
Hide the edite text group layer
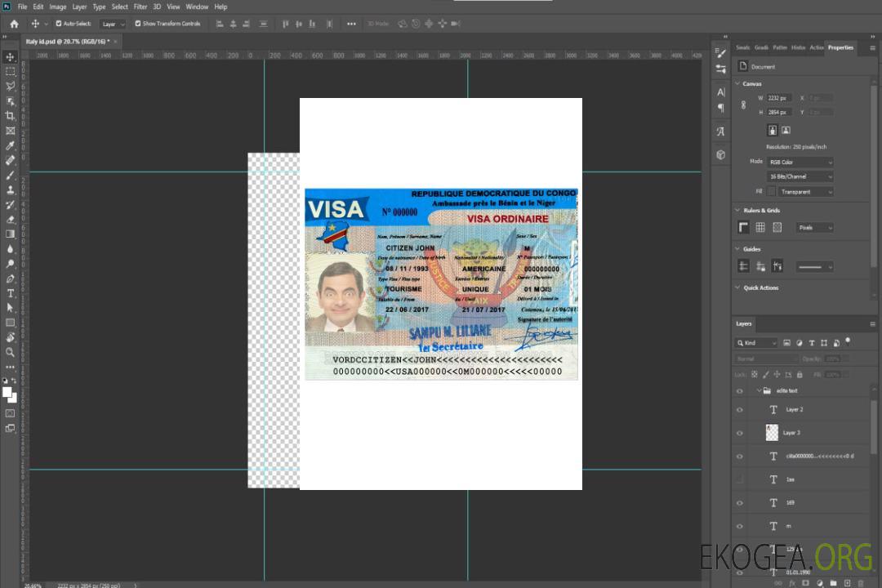click(740, 391)
